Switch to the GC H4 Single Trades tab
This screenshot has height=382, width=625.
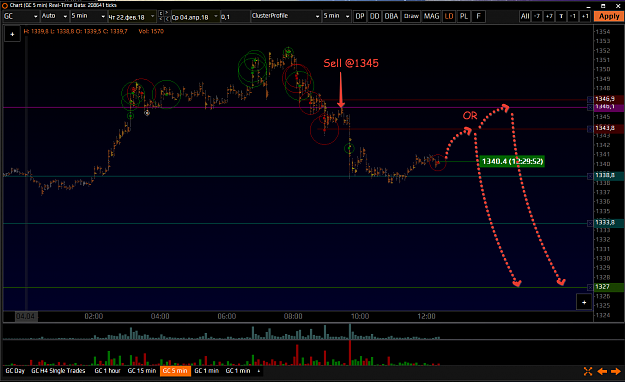pyautogui.click(x=58, y=371)
